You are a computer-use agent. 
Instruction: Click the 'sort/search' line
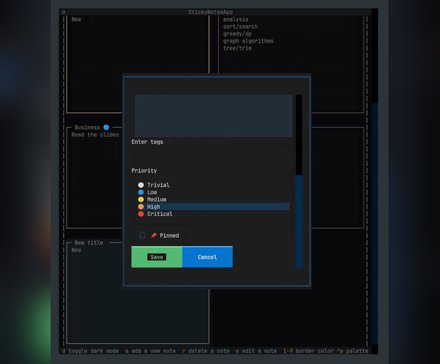pos(240,27)
